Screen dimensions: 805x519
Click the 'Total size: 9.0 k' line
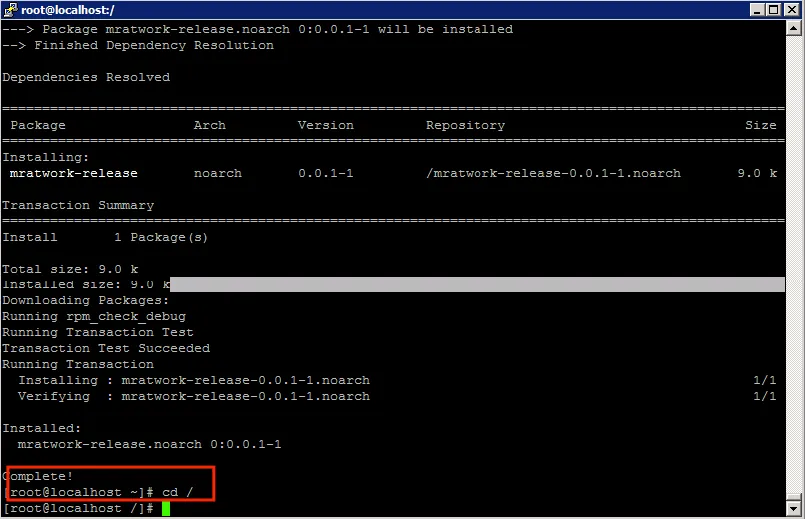pos(70,270)
